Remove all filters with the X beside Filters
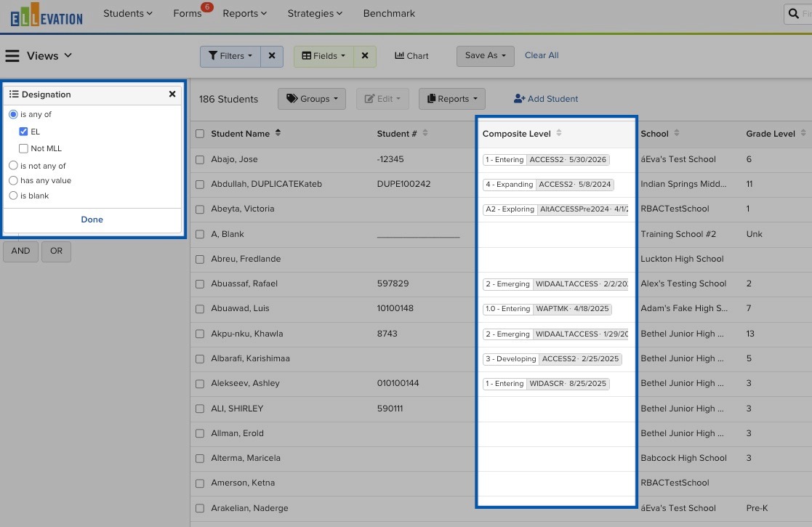Viewport: 812px width, 527px height. click(x=272, y=56)
